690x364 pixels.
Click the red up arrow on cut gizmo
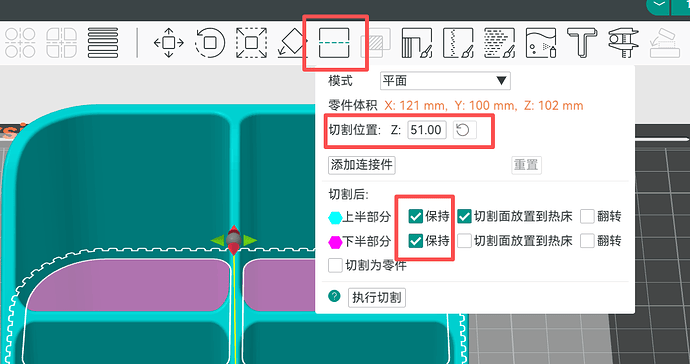[234, 230]
